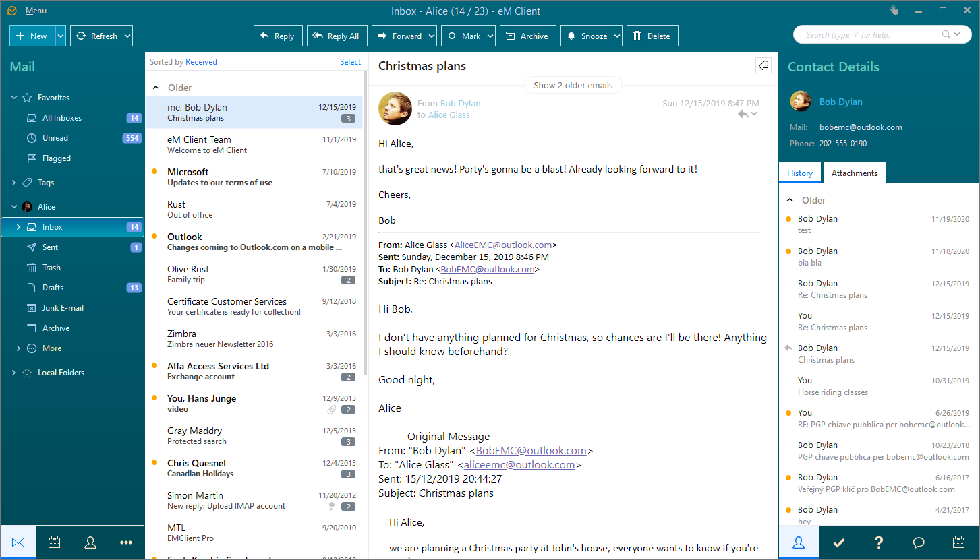
Task: Open the Menu in title bar
Action: (x=36, y=11)
